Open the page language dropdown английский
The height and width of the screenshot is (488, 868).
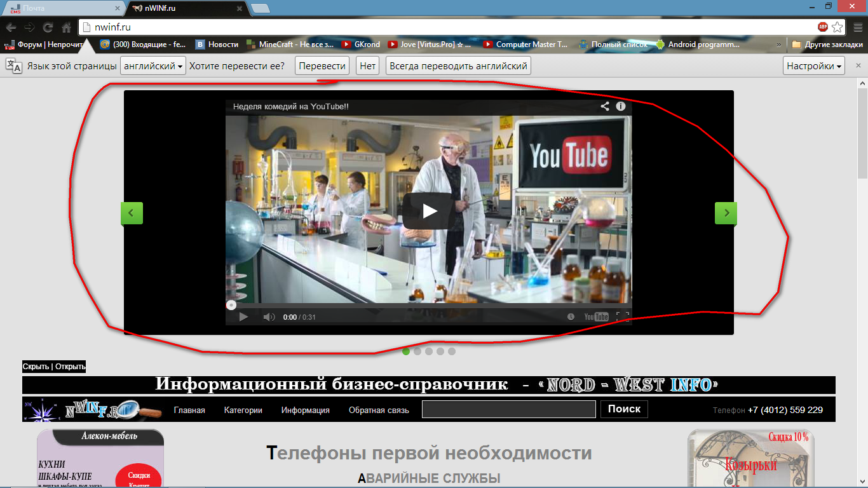pyautogui.click(x=153, y=66)
